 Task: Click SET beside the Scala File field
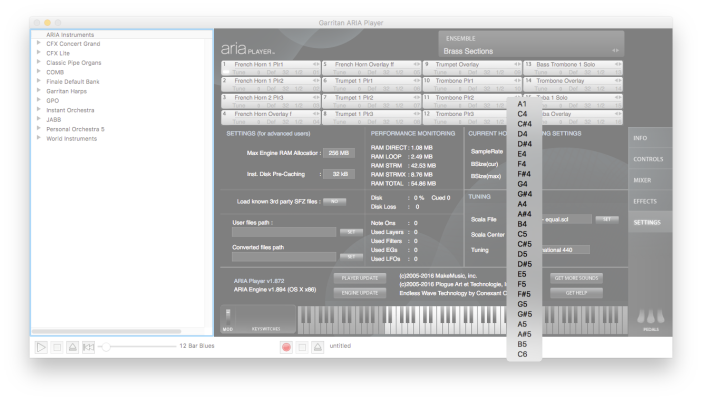coord(607,219)
